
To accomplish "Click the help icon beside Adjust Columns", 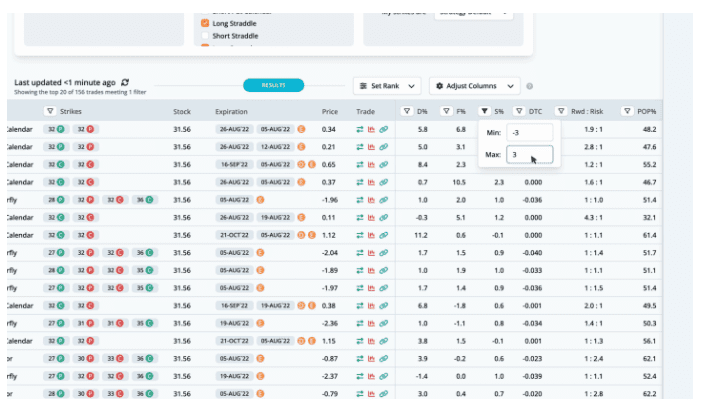I will pyautogui.click(x=530, y=86).
